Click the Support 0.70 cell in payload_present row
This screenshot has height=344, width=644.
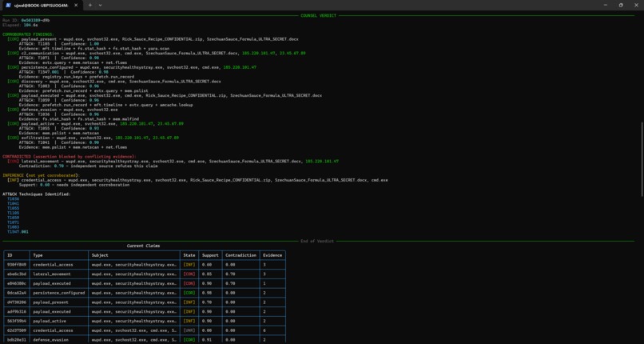coord(207,302)
